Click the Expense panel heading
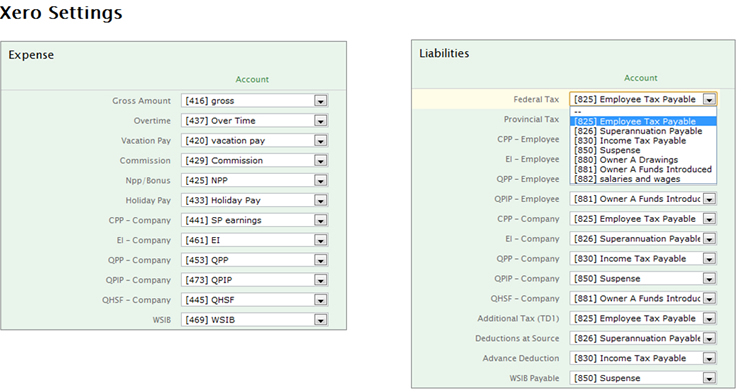 point(31,55)
